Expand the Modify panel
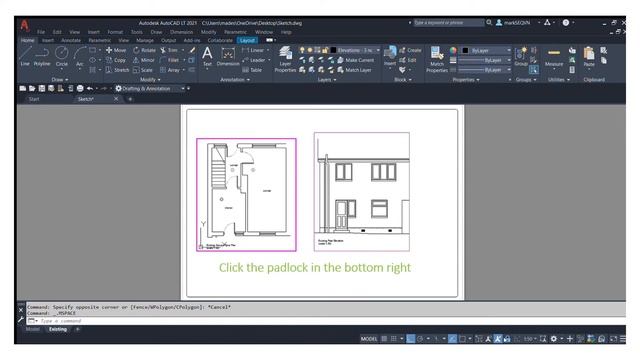640x360 pixels. click(150, 80)
